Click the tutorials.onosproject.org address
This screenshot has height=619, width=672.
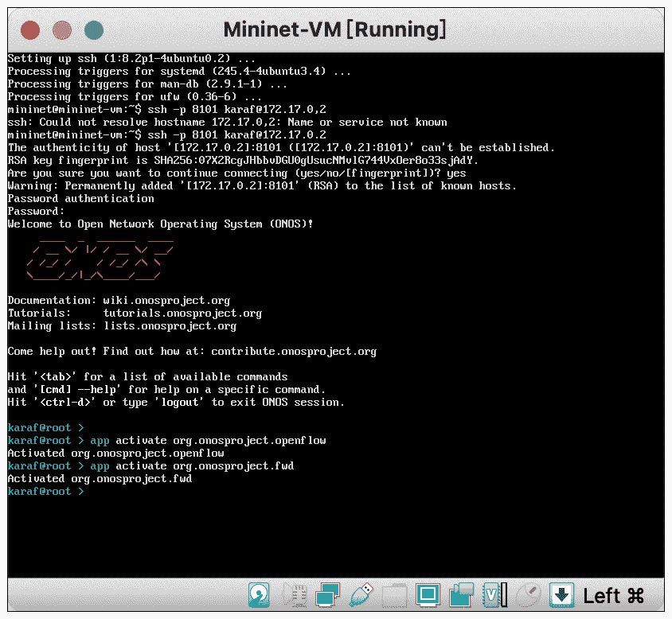pos(182,313)
